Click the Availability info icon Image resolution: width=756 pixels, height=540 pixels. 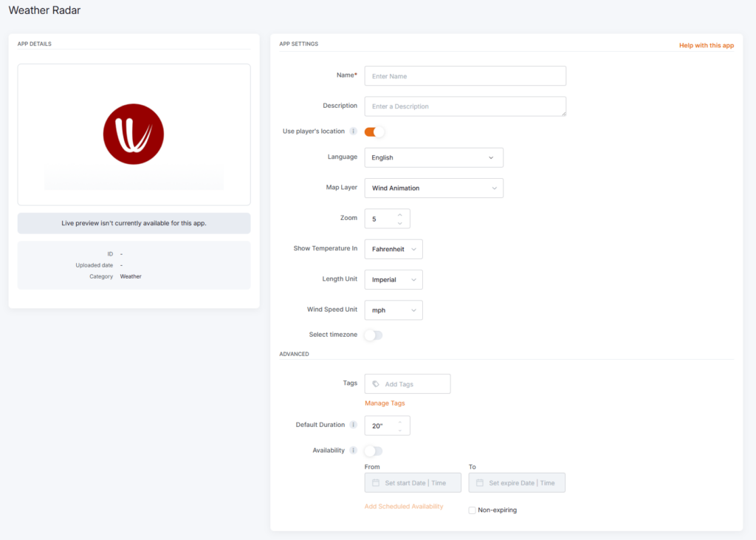pyautogui.click(x=353, y=451)
